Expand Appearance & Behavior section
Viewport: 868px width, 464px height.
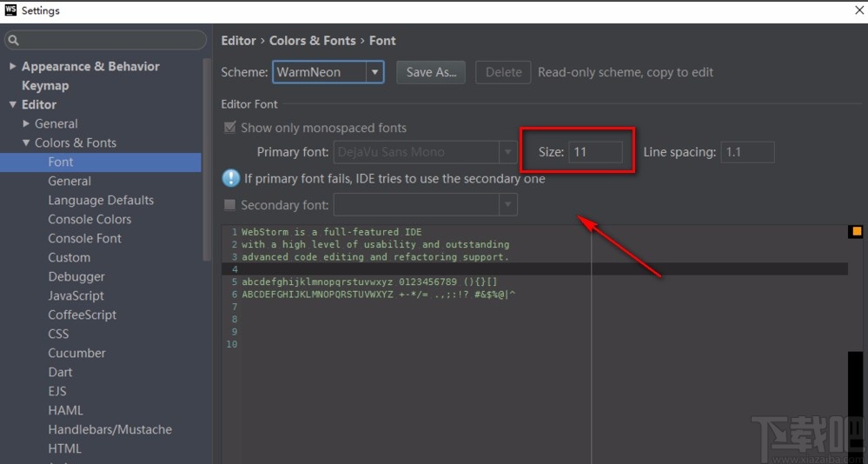click(x=12, y=66)
